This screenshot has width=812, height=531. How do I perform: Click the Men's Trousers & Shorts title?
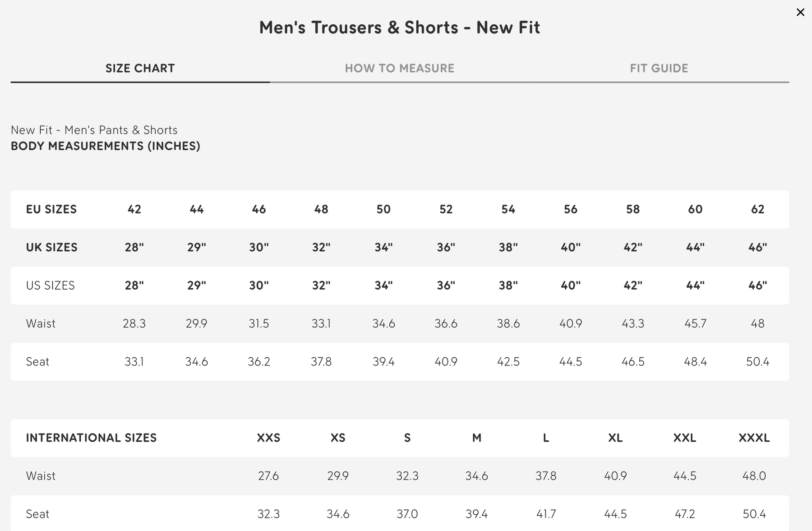tap(399, 28)
